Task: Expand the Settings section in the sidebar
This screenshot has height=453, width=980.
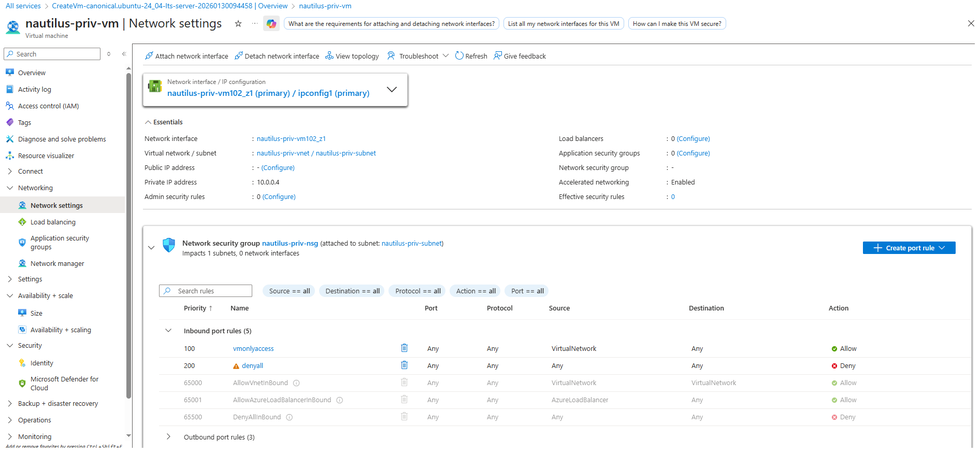Action: [x=10, y=279]
